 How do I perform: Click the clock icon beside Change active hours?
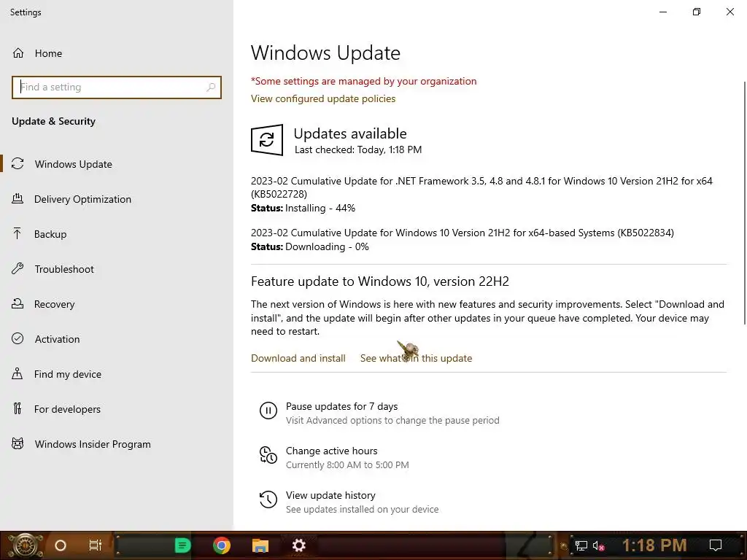pos(268,455)
